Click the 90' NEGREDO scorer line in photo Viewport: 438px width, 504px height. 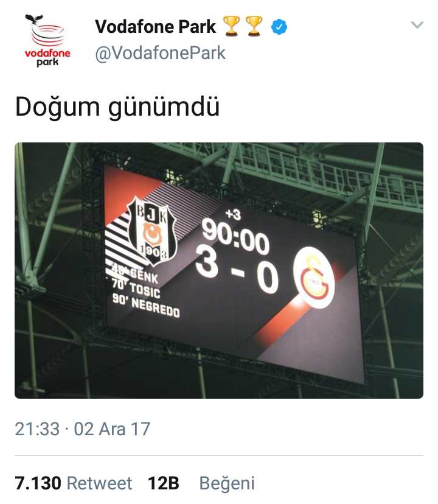pos(146,306)
